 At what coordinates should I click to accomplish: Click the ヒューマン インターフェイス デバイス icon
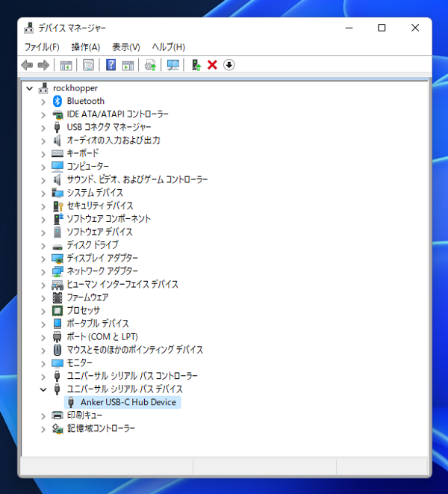[x=57, y=285]
